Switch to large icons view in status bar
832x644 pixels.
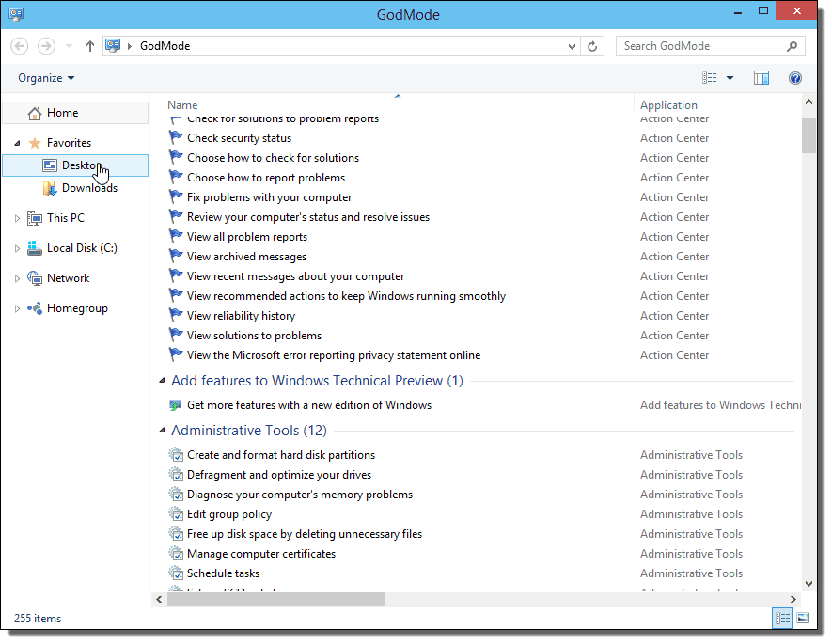802,618
